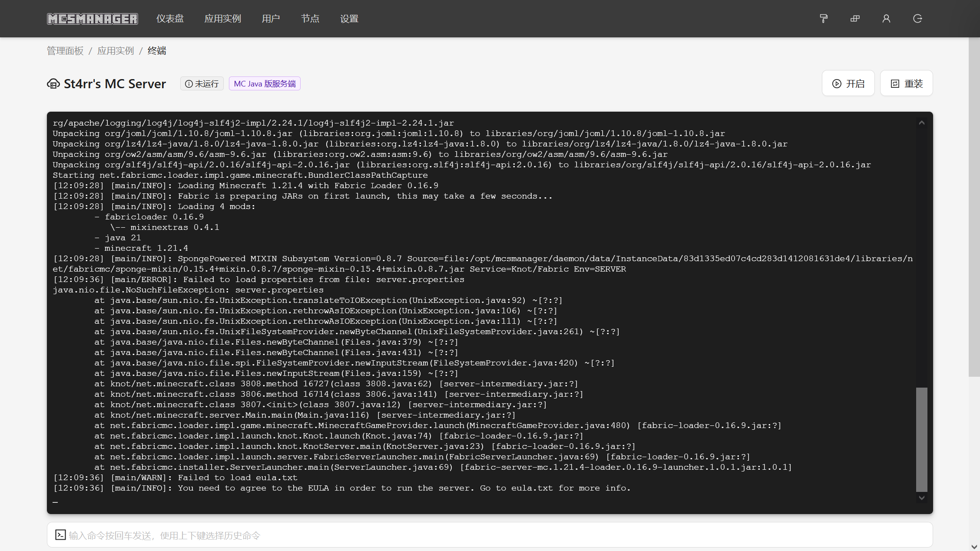Click terminal scrollbar up arrow
Screen dimensions: 980x551
pyautogui.click(x=921, y=123)
